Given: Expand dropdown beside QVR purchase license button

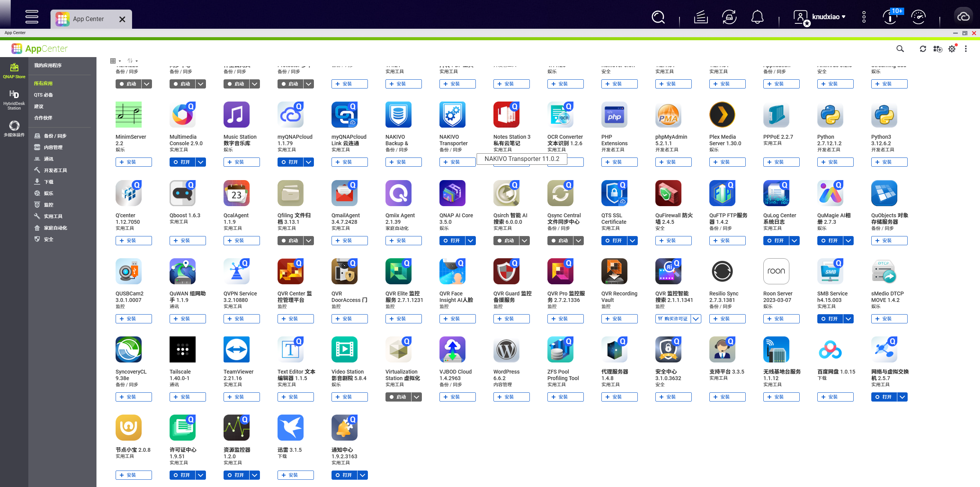Looking at the screenshot, I should pyautogui.click(x=696, y=319).
